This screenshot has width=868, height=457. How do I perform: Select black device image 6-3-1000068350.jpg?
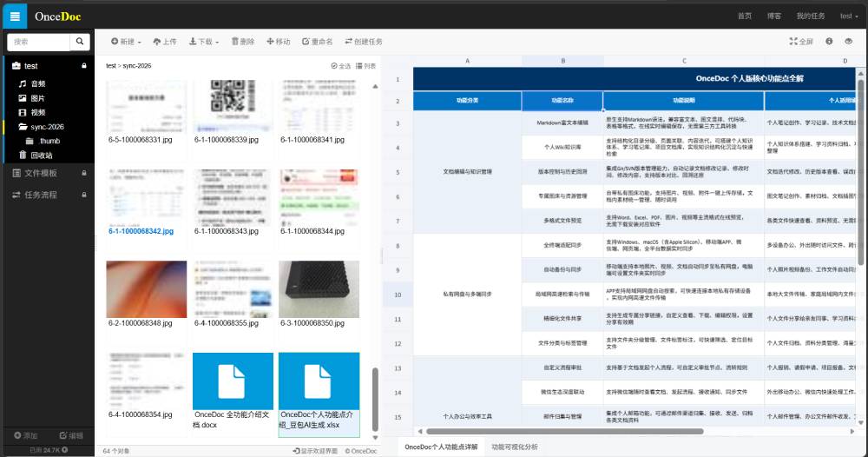pyautogui.click(x=319, y=289)
